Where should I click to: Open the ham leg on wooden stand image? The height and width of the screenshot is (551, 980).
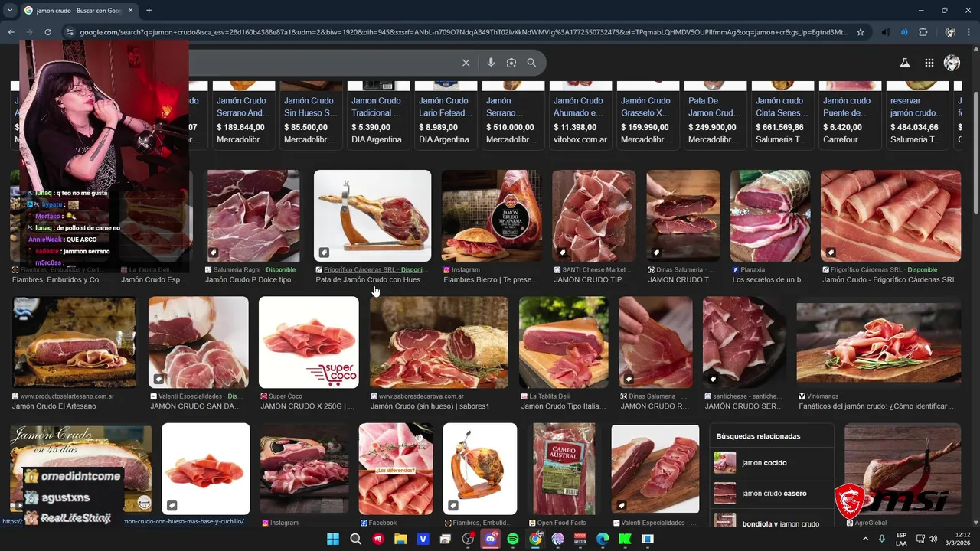[372, 216]
